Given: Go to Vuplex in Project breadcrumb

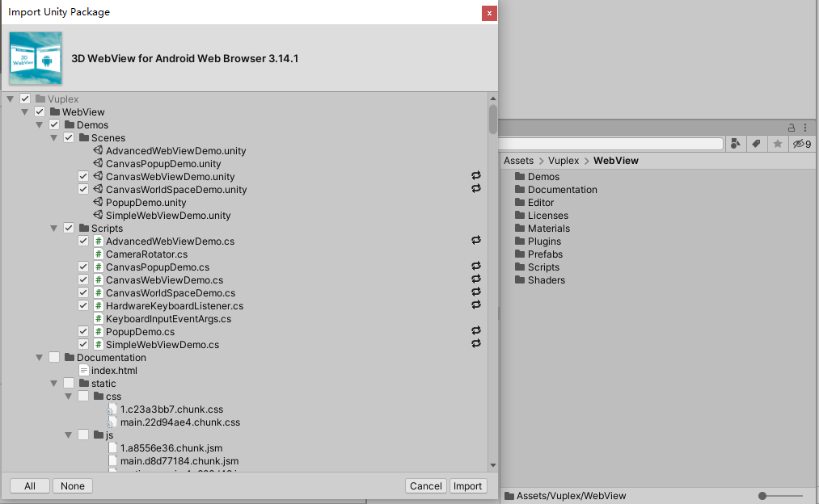Looking at the screenshot, I should (564, 161).
